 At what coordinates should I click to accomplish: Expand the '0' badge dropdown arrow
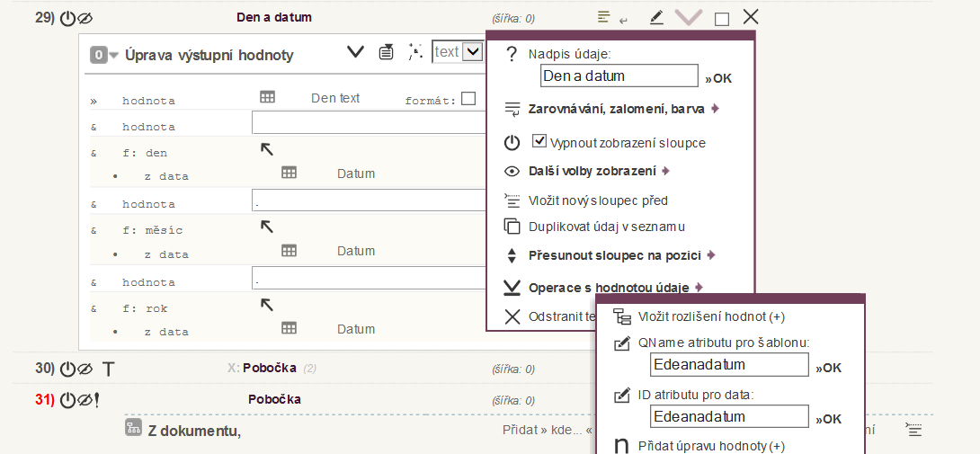[114, 56]
